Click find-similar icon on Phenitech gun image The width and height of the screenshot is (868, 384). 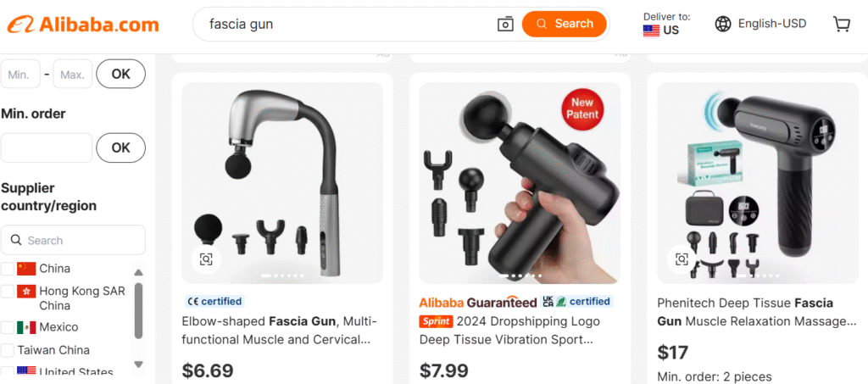[682, 259]
